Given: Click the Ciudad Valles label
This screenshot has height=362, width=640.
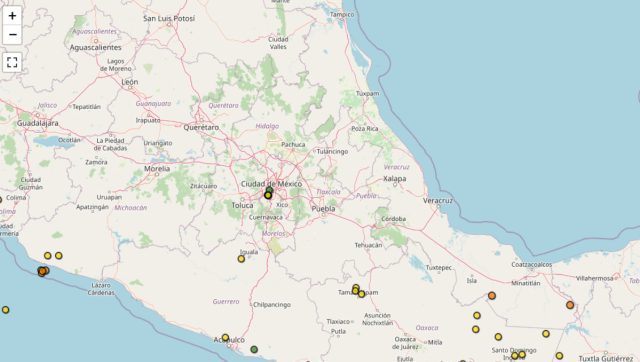Looking at the screenshot, I should tap(278, 43).
